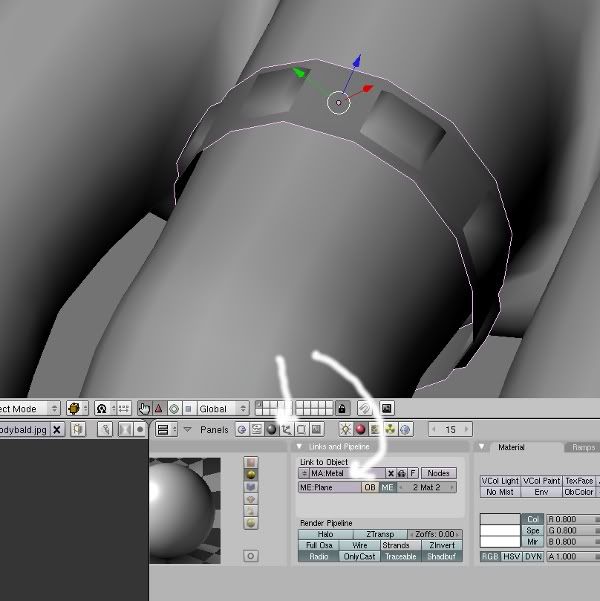Toggle move object centers only
Screen dimensions: 600x601
point(124,409)
